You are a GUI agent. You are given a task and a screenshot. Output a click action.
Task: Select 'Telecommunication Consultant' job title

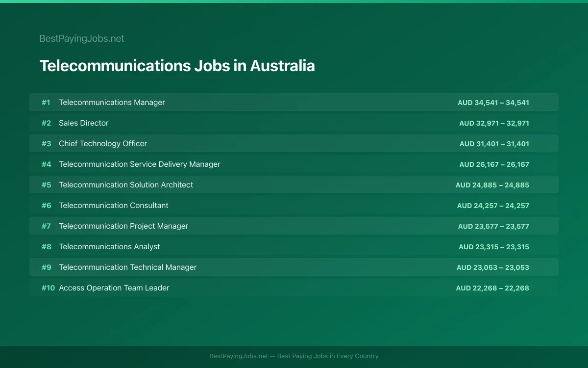pos(114,206)
